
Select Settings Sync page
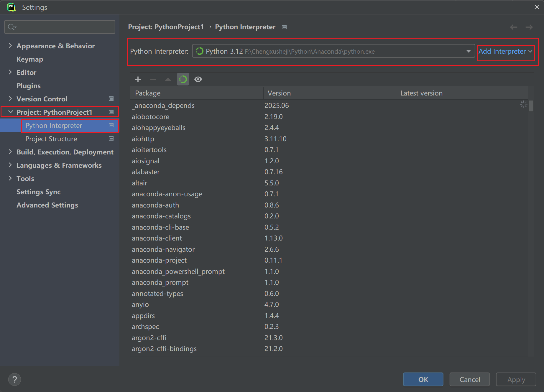click(x=38, y=192)
